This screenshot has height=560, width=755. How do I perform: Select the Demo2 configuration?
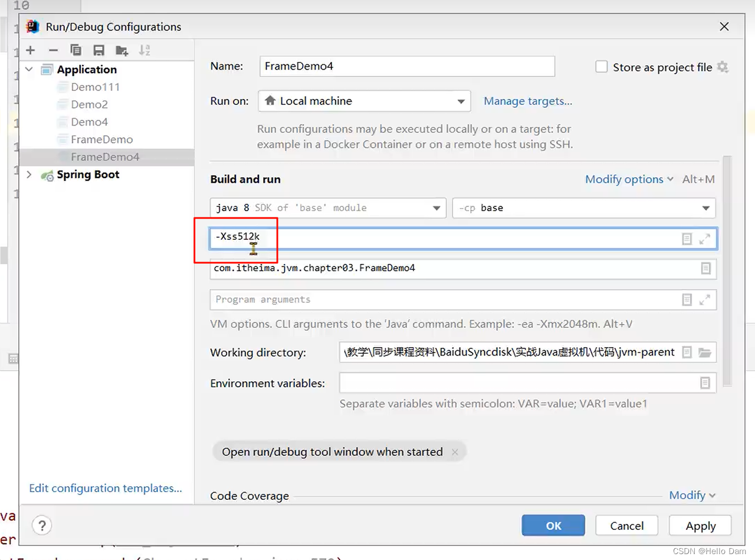click(89, 104)
